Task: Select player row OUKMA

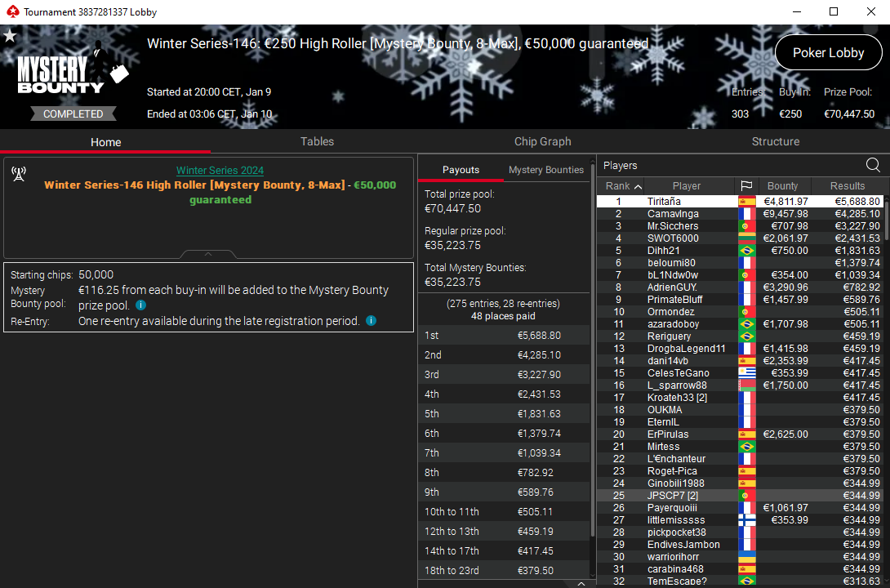Action: [x=740, y=410]
